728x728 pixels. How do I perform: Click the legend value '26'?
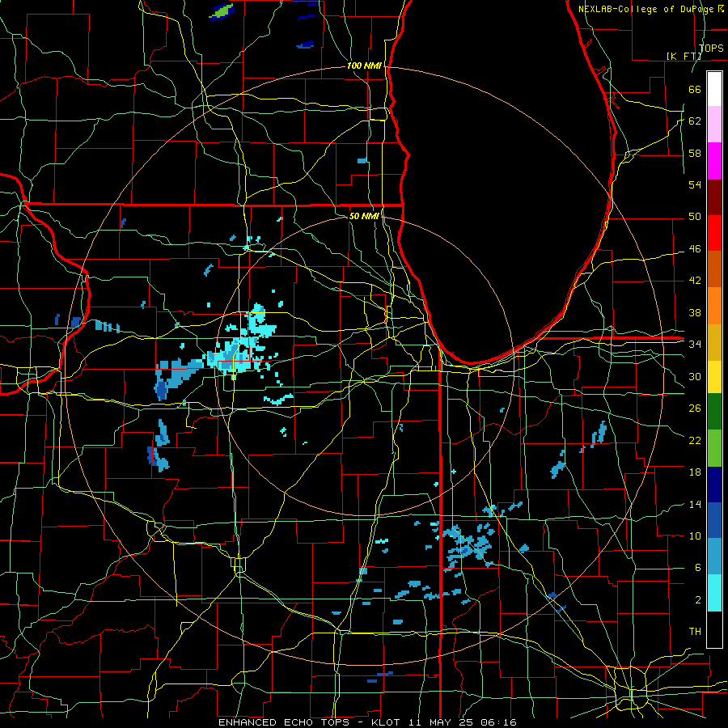click(695, 408)
